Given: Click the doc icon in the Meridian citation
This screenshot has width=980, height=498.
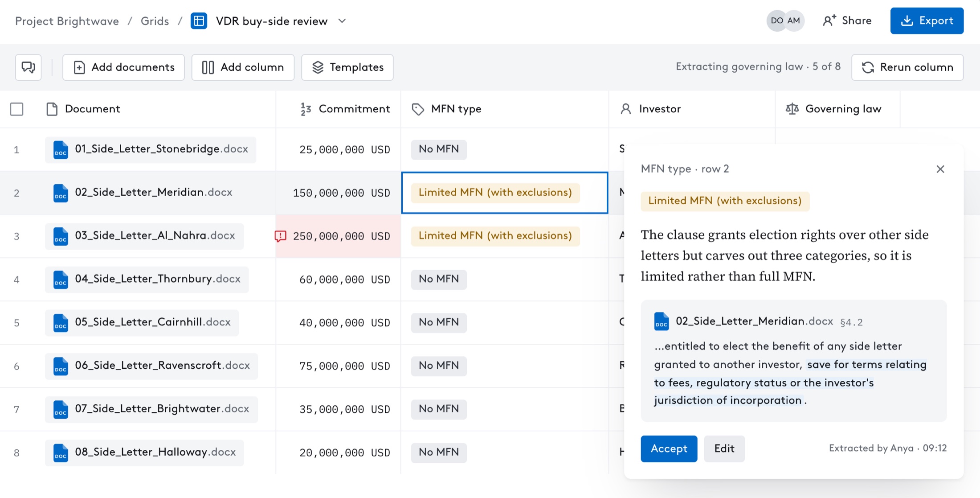Looking at the screenshot, I should click(x=661, y=321).
